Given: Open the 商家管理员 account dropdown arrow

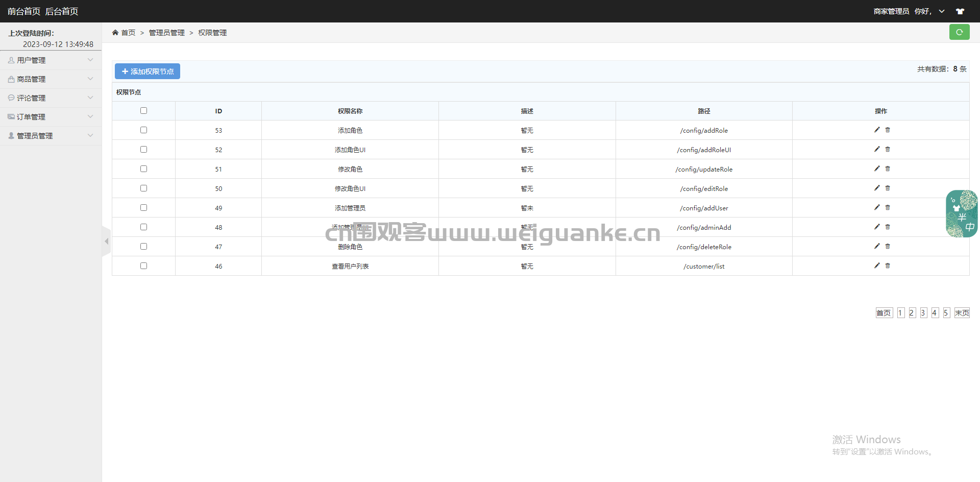Looking at the screenshot, I should pyautogui.click(x=942, y=11).
